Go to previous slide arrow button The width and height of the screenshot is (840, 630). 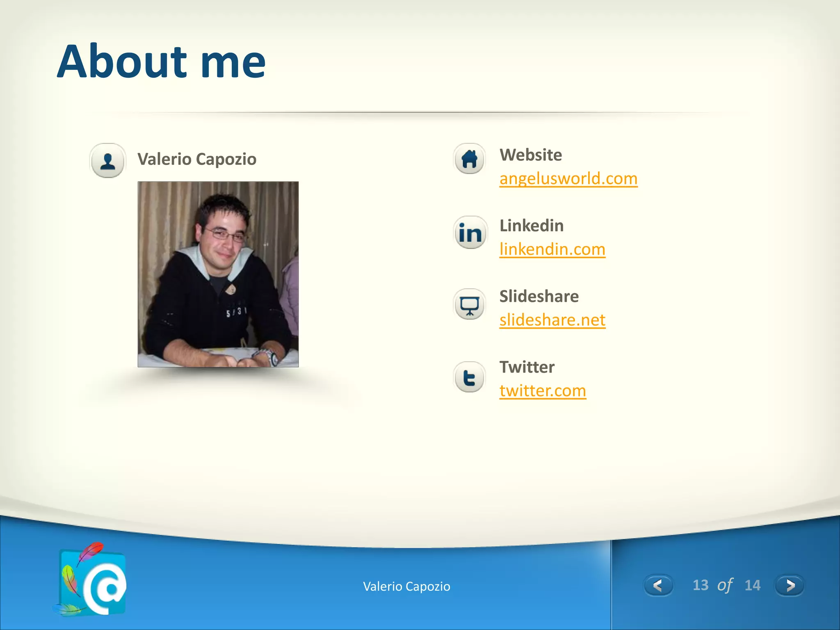coord(658,585)
